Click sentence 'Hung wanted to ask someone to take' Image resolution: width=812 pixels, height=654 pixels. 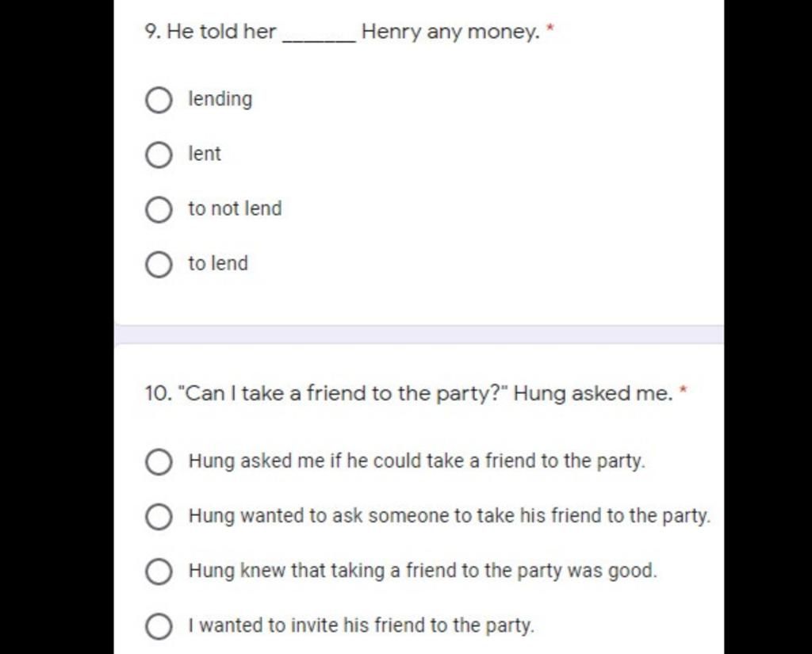[450, 516]
